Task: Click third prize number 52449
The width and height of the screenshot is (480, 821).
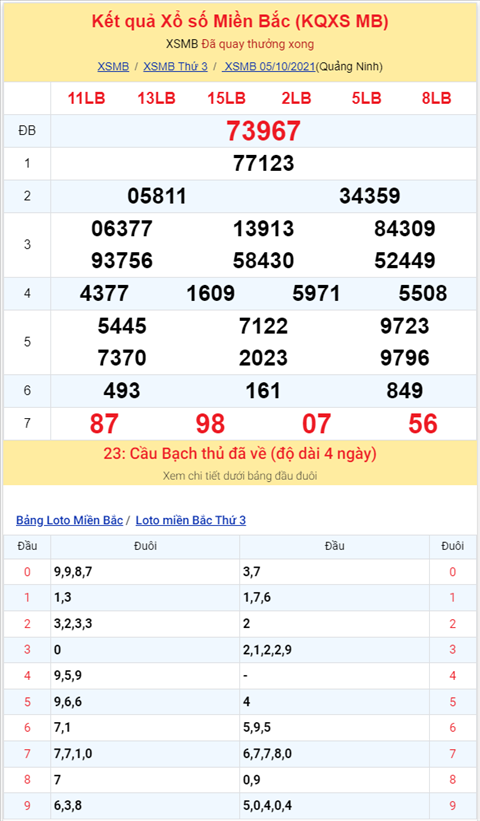Action: click(405, 261)
